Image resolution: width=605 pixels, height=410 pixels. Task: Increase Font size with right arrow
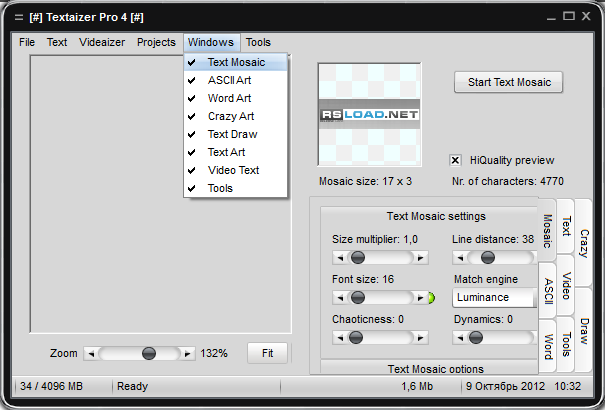click(421, 297)
